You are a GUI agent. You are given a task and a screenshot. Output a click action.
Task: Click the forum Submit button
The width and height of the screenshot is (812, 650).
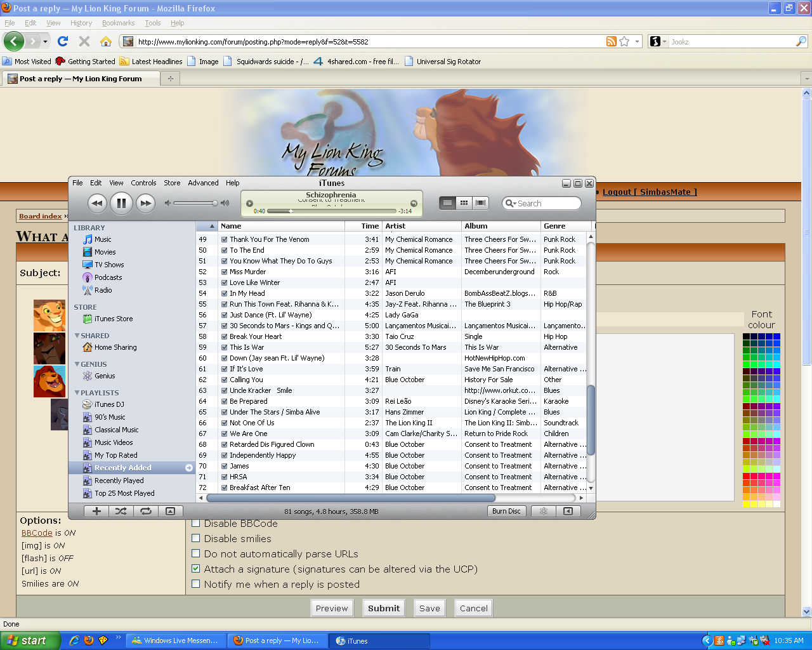tap(384, 608)
